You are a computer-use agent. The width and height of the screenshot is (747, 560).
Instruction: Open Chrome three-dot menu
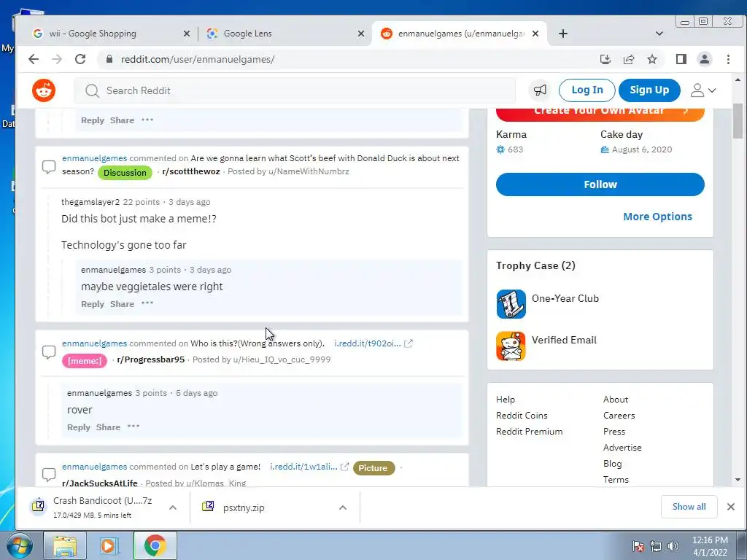click(728, 59)
